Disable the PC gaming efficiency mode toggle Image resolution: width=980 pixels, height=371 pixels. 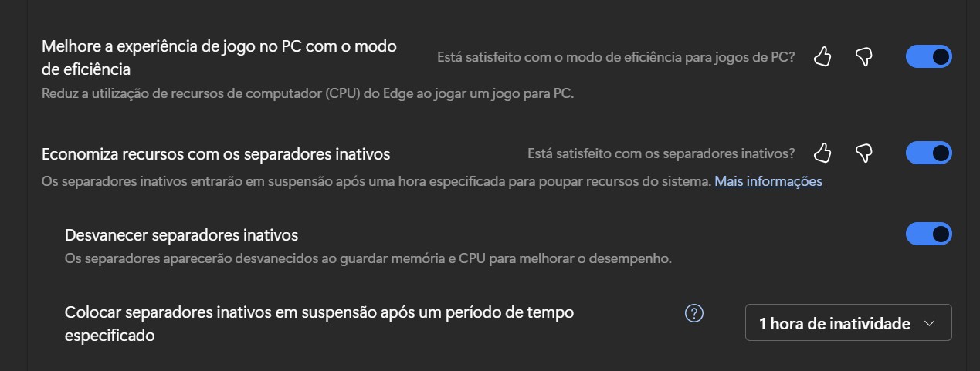point(928,56)
